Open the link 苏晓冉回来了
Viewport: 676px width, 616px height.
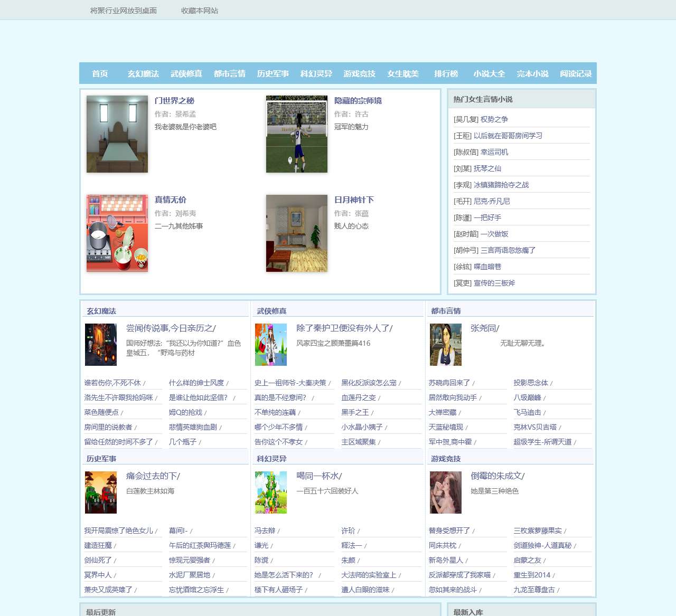tap(449, 383)
